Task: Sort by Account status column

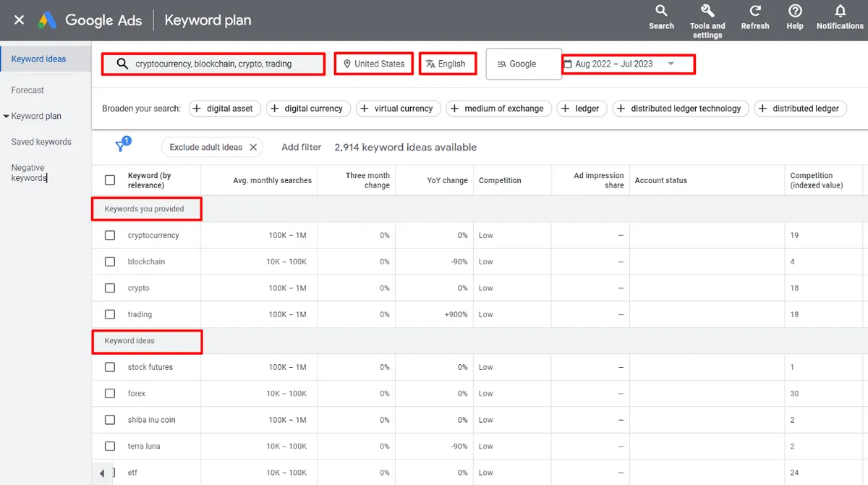Action: [x=661, y=180]
